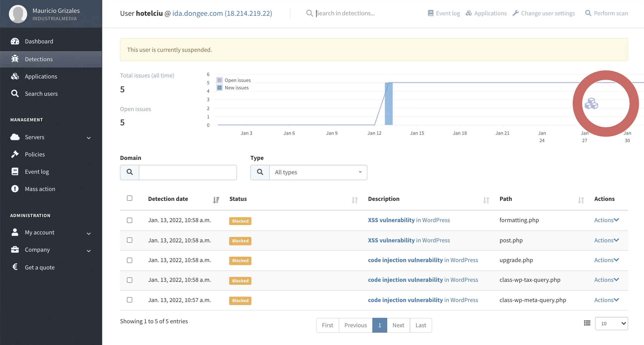Click the Servers cloud icon
Screen dimensions: 644x345
coord(15,137)
